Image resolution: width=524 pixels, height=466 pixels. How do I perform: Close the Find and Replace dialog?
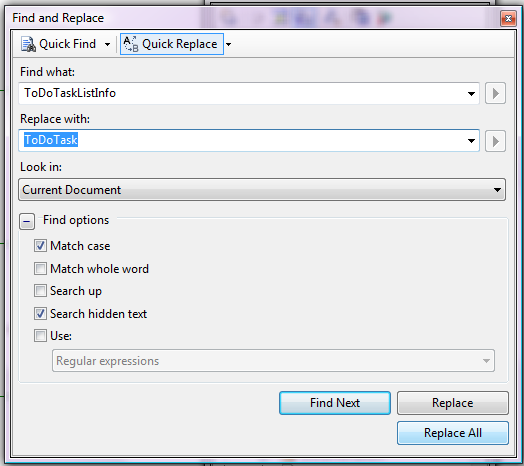pyautogui.click(x=508, y=18)
